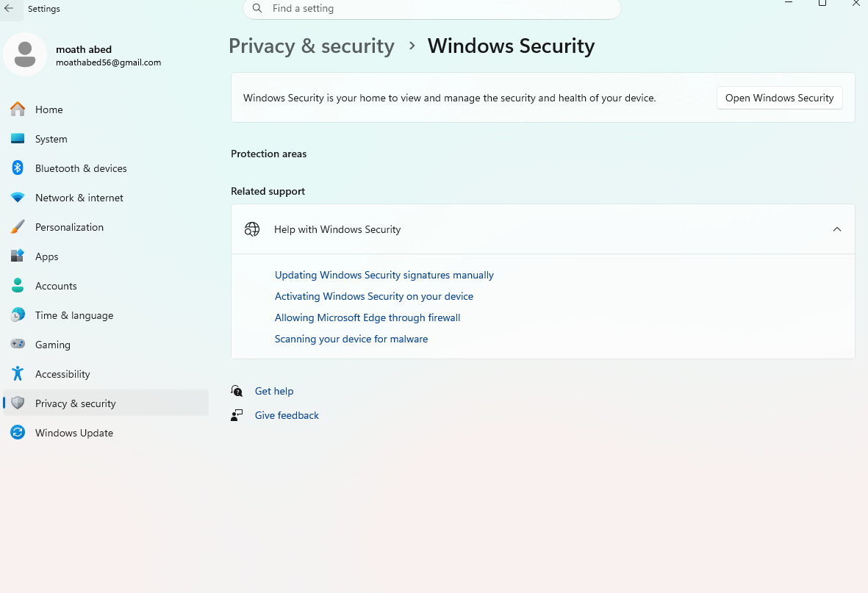Click the Related support heading
868x593 pixels.
point(268,191)
